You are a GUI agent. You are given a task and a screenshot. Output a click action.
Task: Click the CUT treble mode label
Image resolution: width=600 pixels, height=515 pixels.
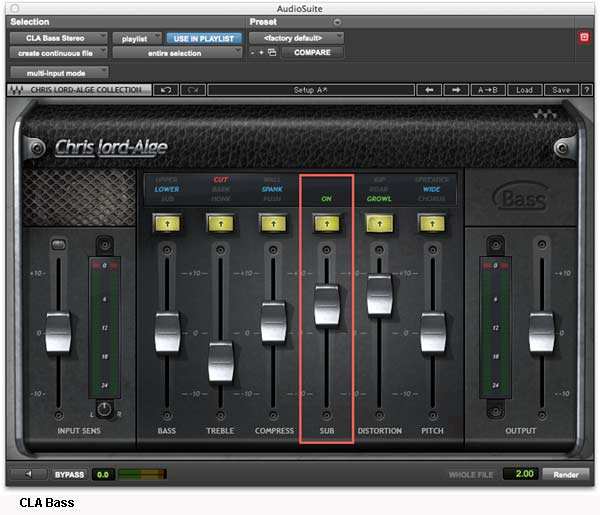coord(221,179)
